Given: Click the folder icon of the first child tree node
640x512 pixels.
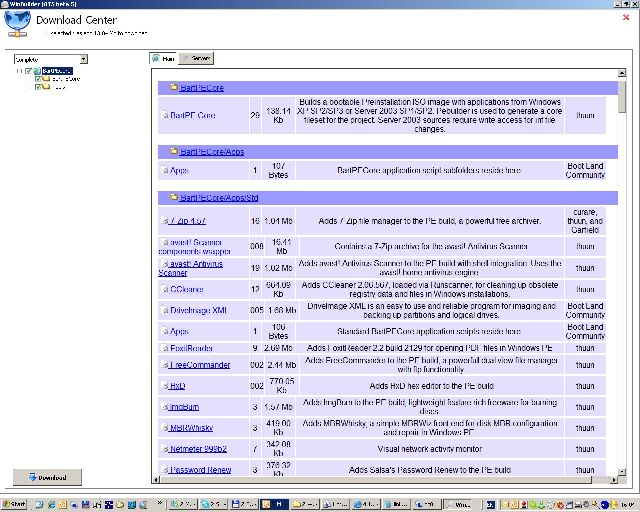Looking at the screenshot, I should 46,79.
